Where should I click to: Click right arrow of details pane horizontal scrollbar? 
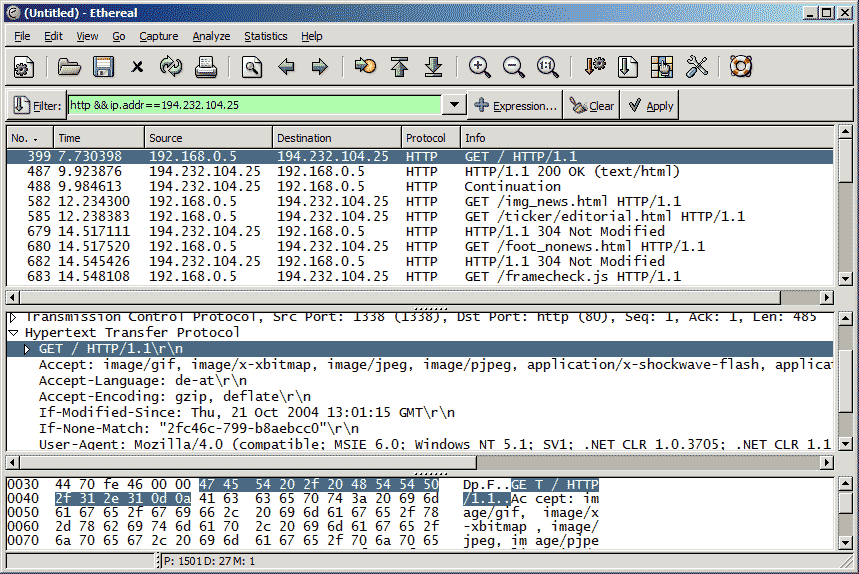coord(827,463)
